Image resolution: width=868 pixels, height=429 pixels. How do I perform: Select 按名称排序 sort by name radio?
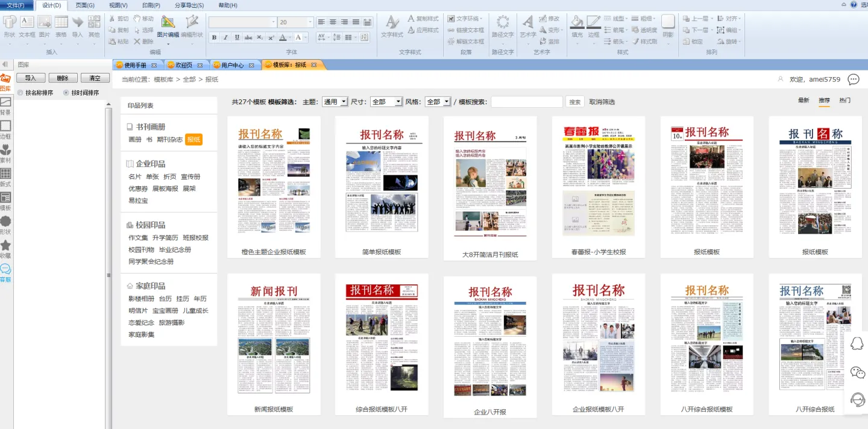(20, 93)
